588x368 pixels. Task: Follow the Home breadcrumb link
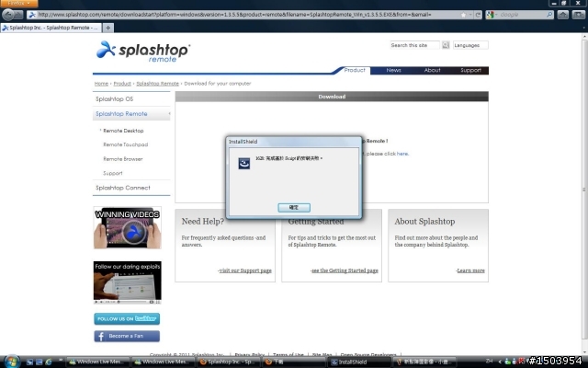(101, 84)
